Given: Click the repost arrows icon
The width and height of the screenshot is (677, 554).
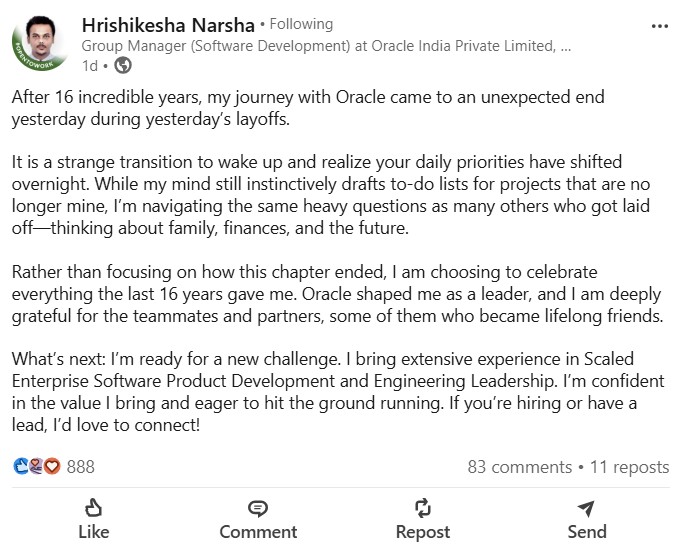Looking at the screenshot, I should click(x=422, y=507).
